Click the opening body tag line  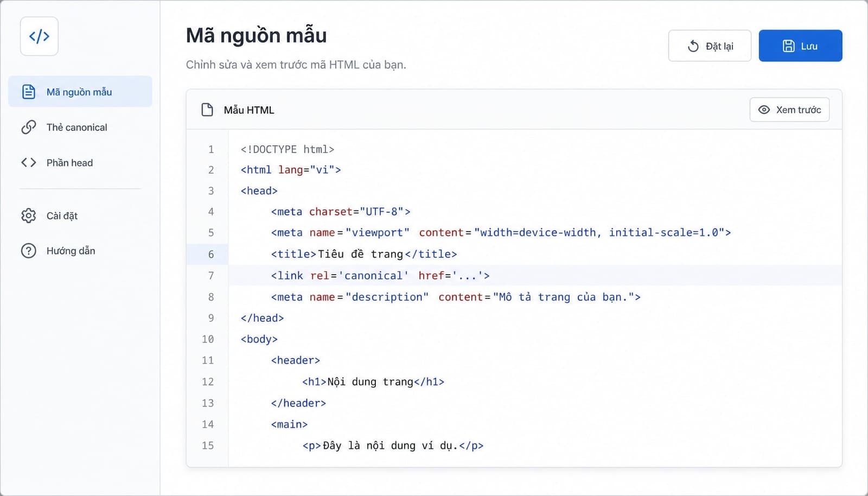259,339
